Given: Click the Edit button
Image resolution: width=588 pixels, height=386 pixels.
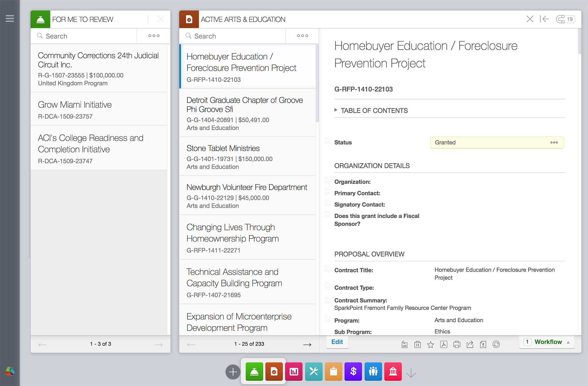Looking at the screenshot, I should (x=337, y=342).
